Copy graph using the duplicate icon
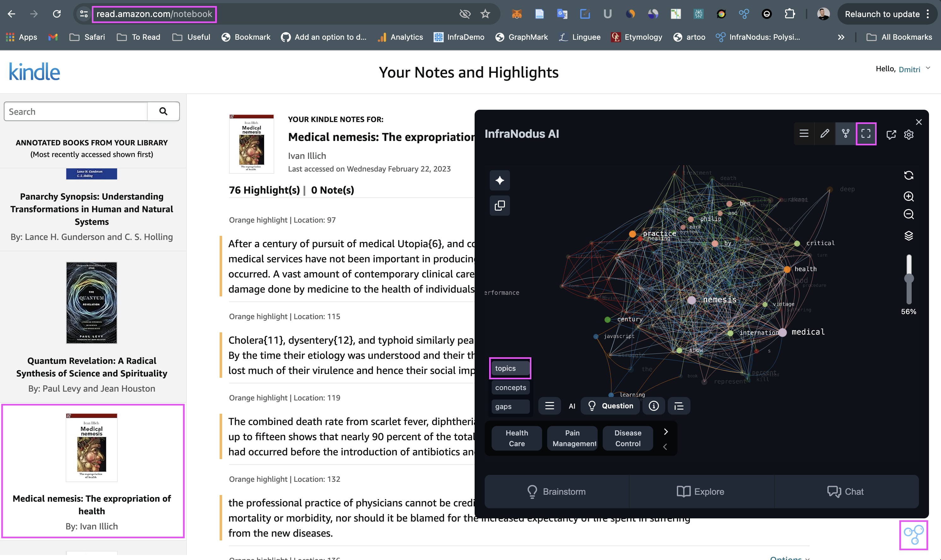Image resolution: width=941 pixels, height=560 pixels. pos(500,206)
